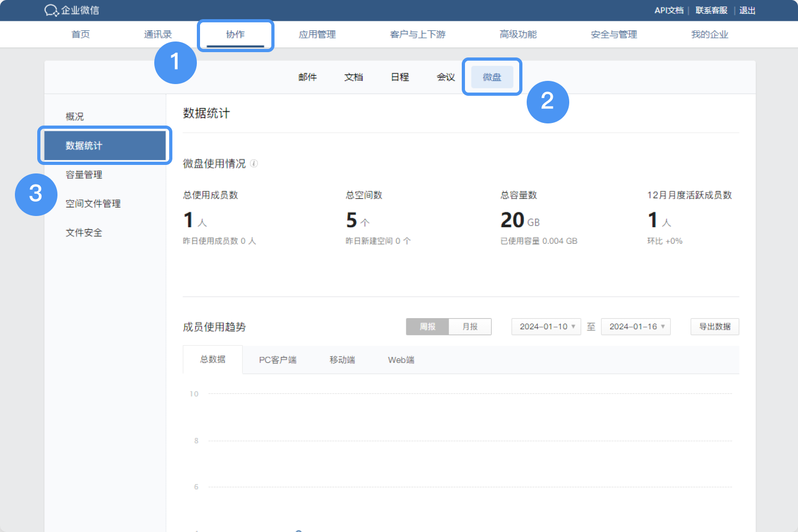Click the 企业微信 logo icon
798x532 pixels.
click(x=51, y=10)
